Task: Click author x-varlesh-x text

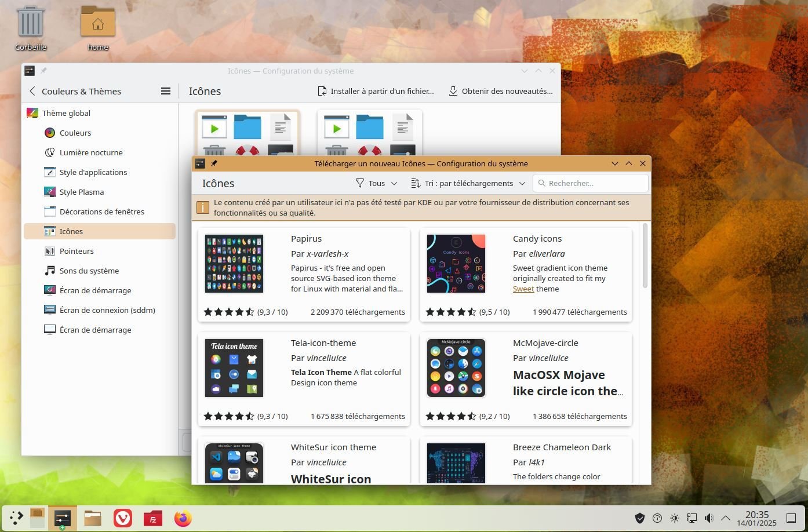Action: [327, 254]
